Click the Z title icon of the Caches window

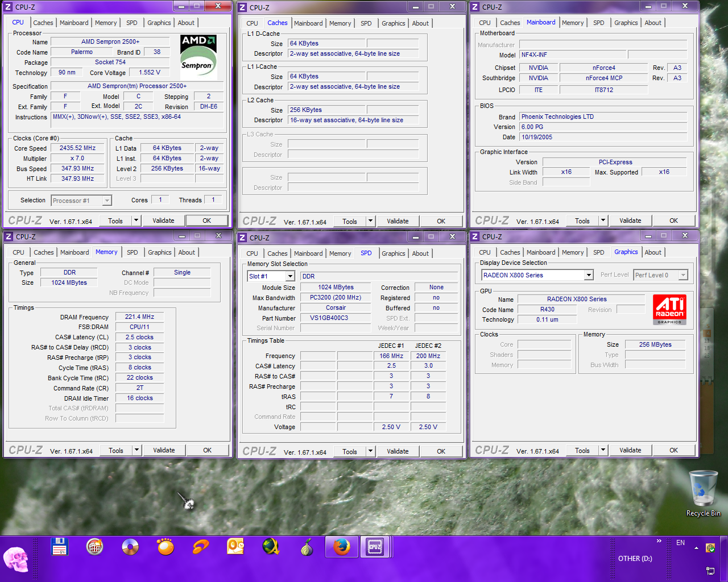pyautogui.click(x=243, y=7)
